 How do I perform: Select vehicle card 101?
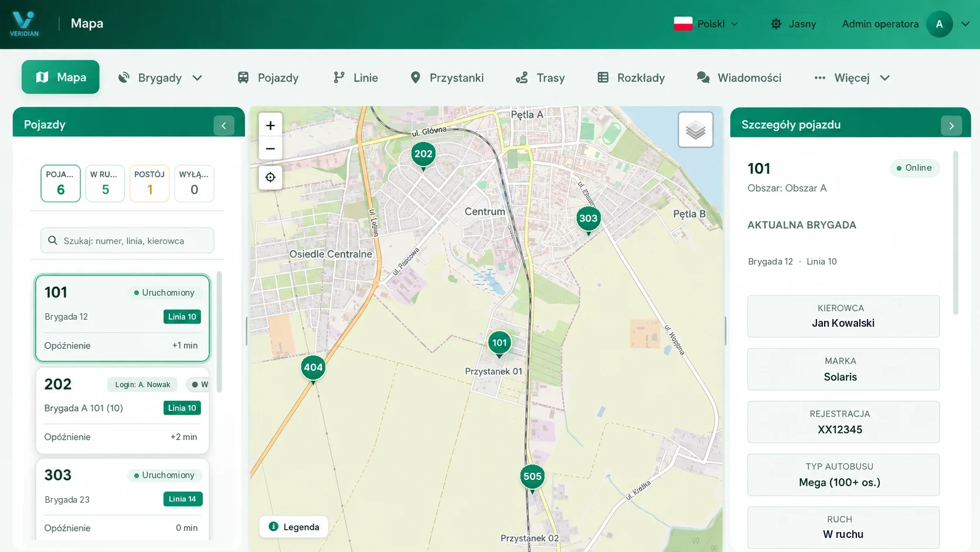(122, 318)
